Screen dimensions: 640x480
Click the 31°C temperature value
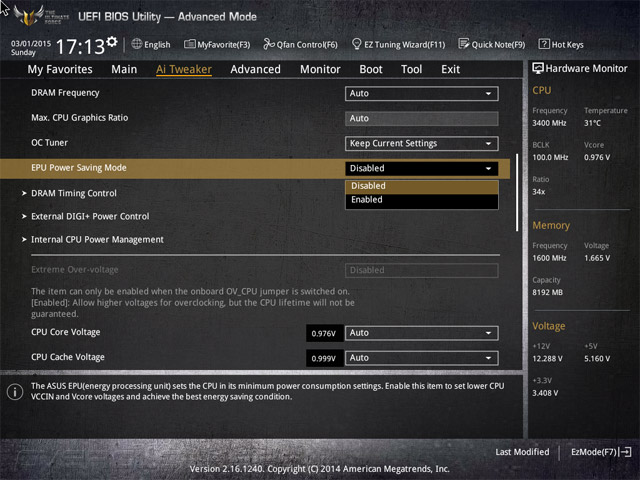(x=592, y=123)
